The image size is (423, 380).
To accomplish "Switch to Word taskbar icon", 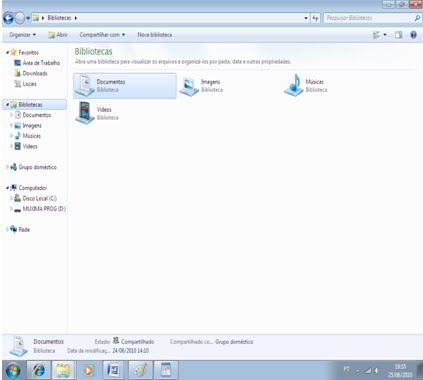I will pyautogui.click(x=114, y=370).
